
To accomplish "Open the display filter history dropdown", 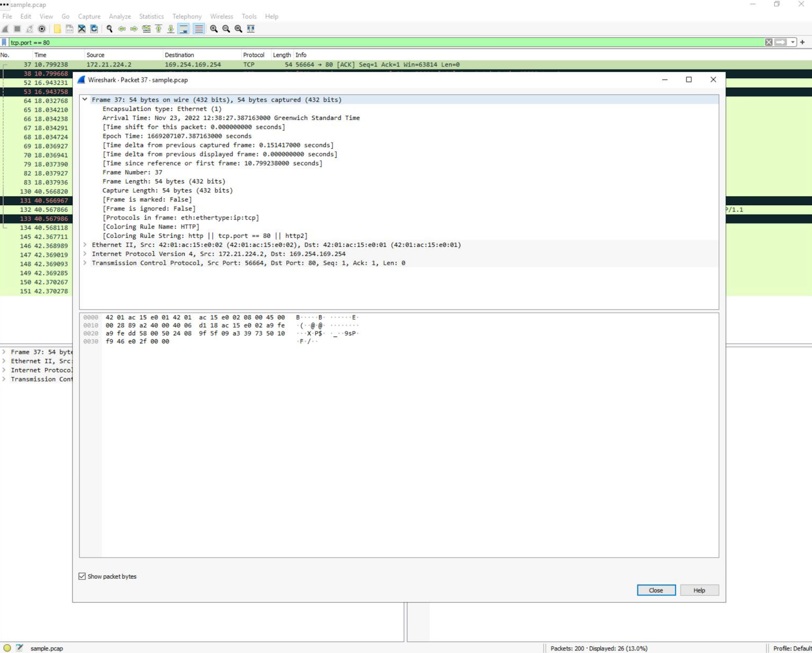I will click(x=793, y=42).
